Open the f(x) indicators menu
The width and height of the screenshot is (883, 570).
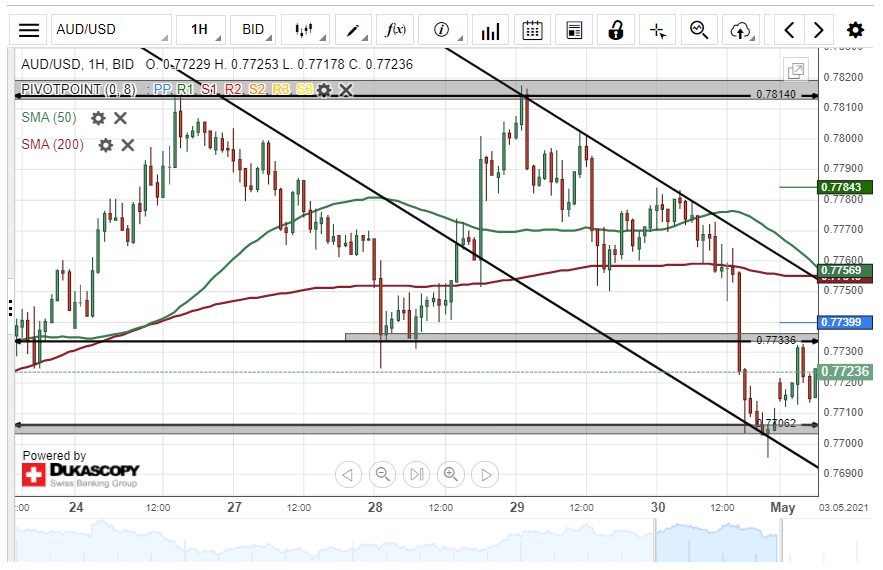395,30
